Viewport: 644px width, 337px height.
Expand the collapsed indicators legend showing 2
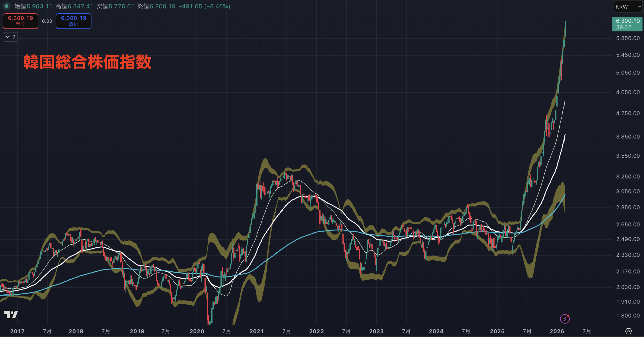tap(10, 37)
